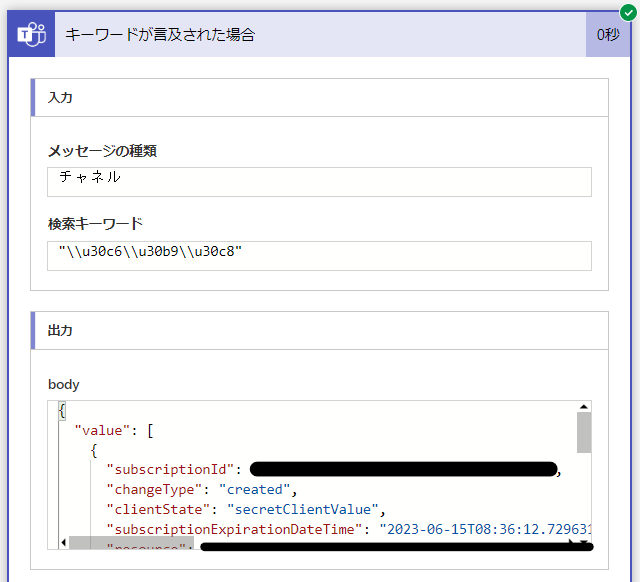
Task: Collapse the 出力 section header
Action: click(x=320, y=330)
